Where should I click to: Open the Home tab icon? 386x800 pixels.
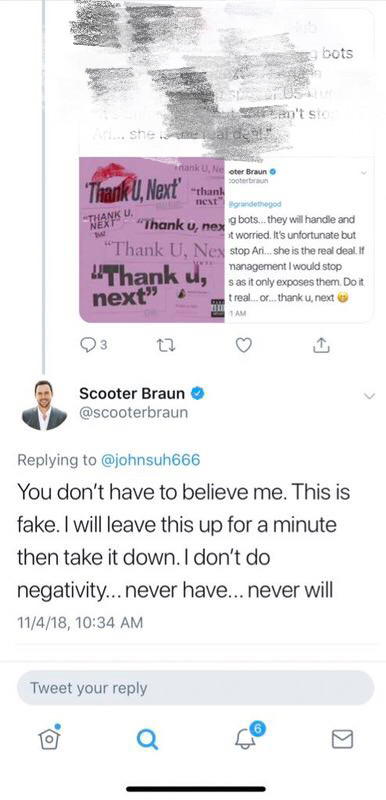47,736
